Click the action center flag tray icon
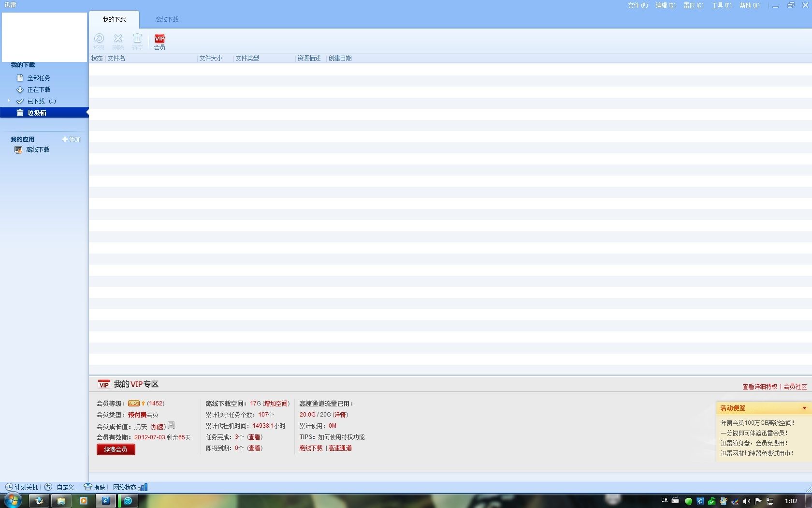 [x=758, y=501]
